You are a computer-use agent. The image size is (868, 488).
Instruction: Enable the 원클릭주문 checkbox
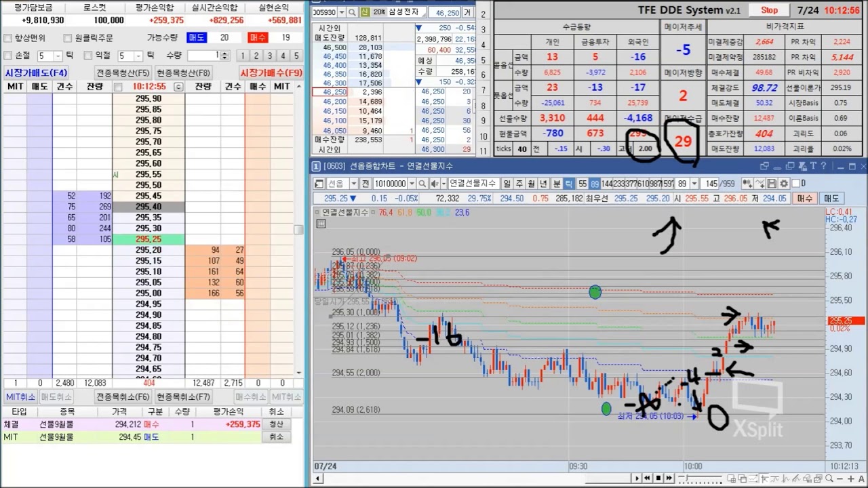click(68, 38)
